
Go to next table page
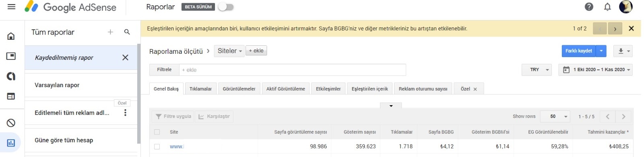[623, 116]
